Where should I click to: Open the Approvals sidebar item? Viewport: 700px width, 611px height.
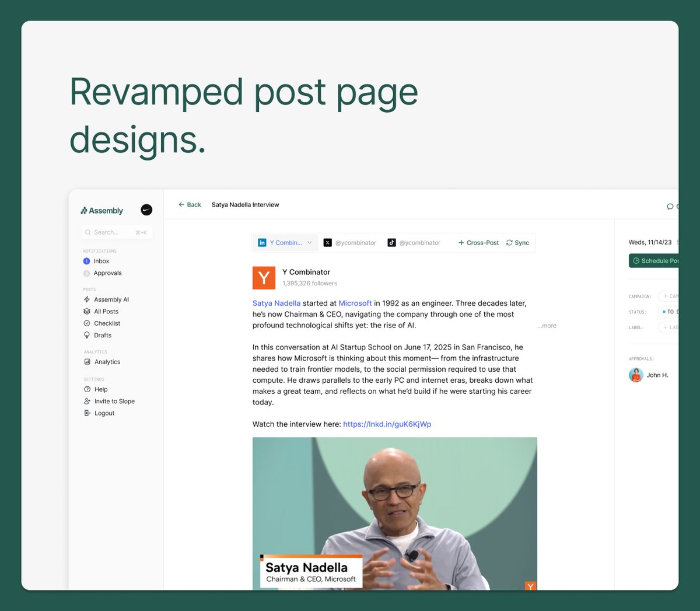click(x=103, y=273)
